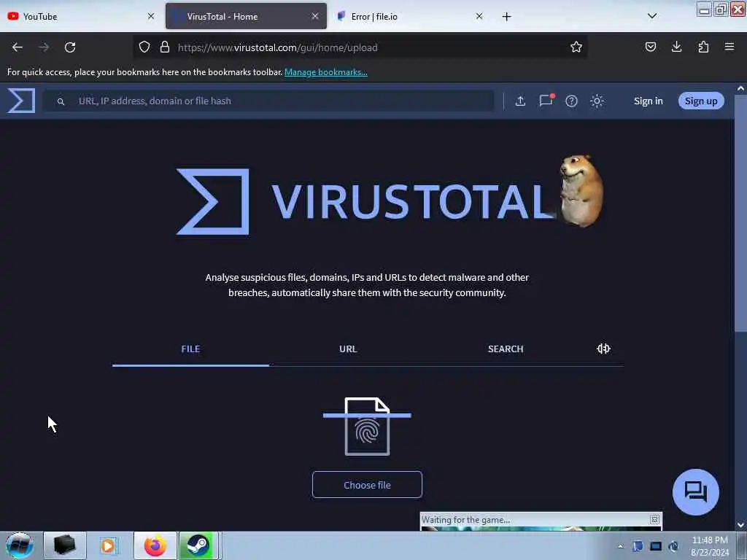Image resolution: width=747 pixels, height=560 pixels.
Task: Toggle the light/dark theme sun icon
Action: [x=597, y=101]
